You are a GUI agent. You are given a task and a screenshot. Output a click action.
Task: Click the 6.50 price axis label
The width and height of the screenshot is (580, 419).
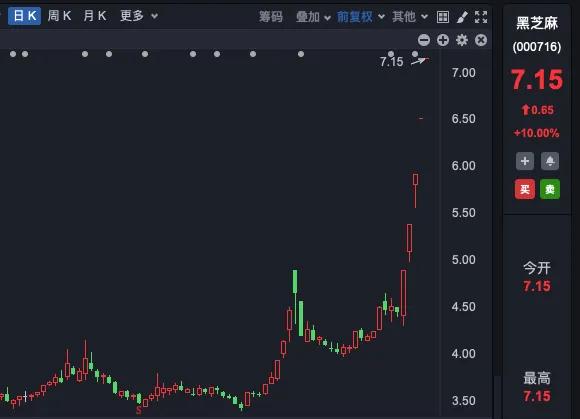click(x=463, y=119)
